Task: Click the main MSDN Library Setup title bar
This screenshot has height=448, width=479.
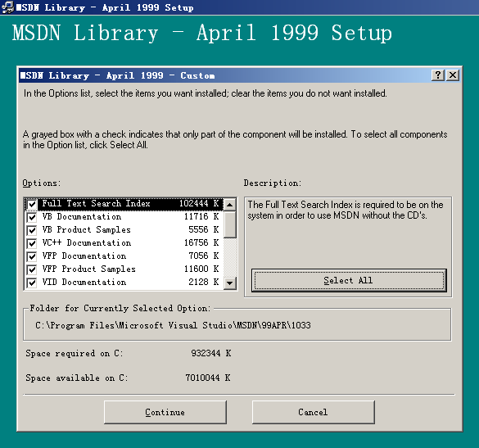Action: 239,7
